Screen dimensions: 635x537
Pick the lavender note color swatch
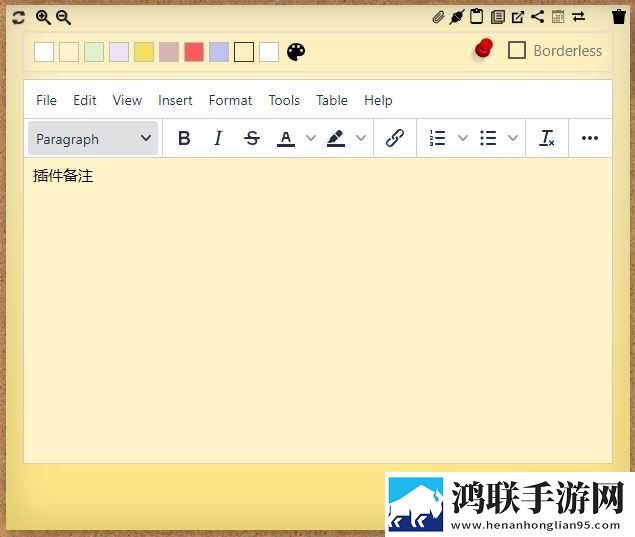point(119,52)
